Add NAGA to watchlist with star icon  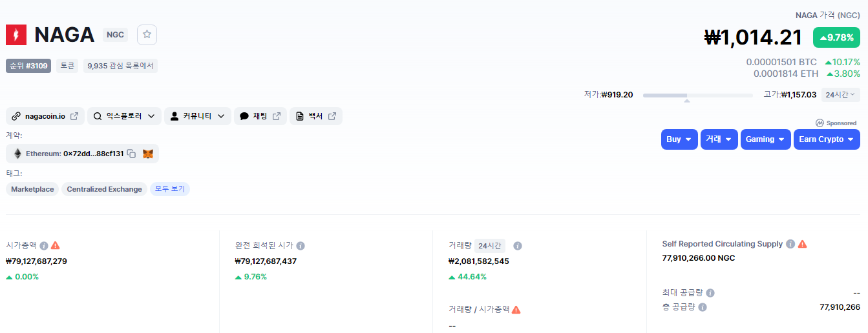click(x=147, y=35)
